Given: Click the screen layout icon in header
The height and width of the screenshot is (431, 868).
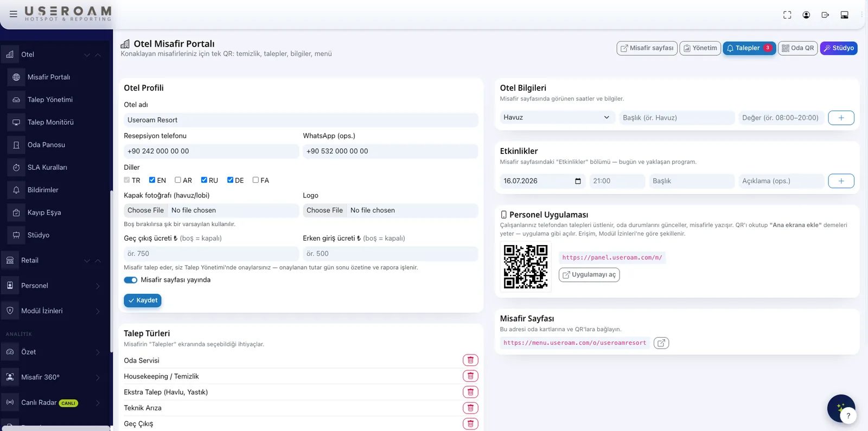Looking at the screenshot, I should pyautogui.click(x=844, y=15).
